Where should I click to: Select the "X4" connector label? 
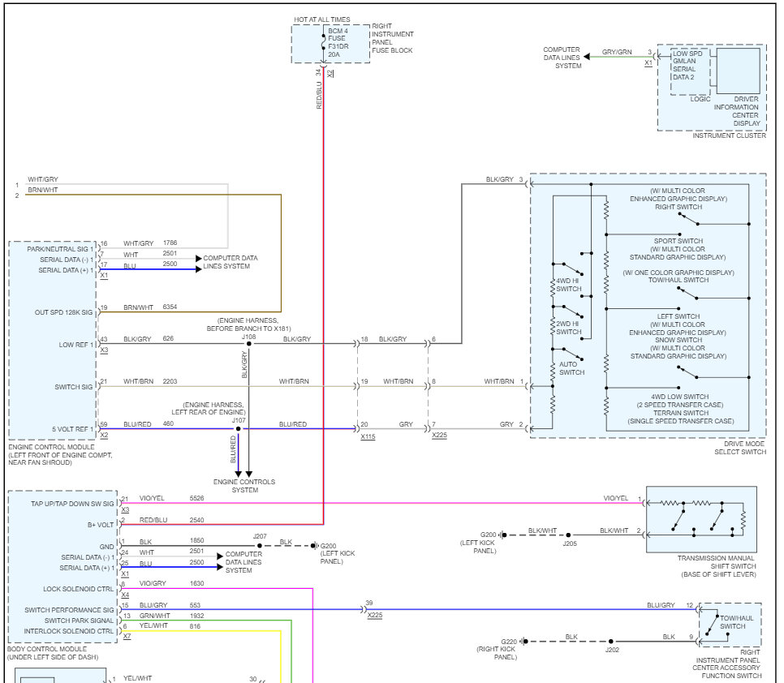(x=125, y=595)
